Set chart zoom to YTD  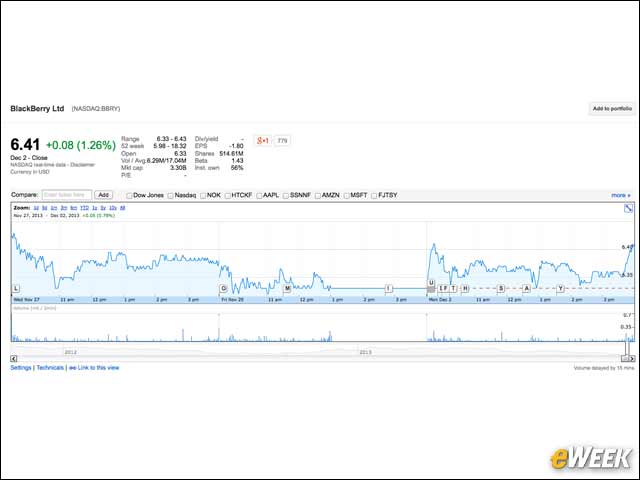tap(84, 208)
